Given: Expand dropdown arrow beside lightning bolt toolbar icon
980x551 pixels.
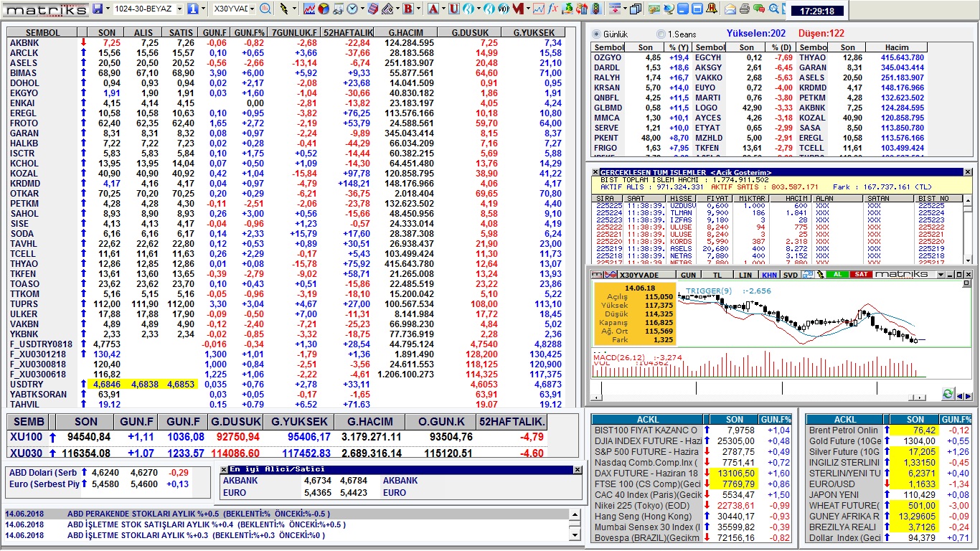Looking at the screenshot, I should [294, 9].
